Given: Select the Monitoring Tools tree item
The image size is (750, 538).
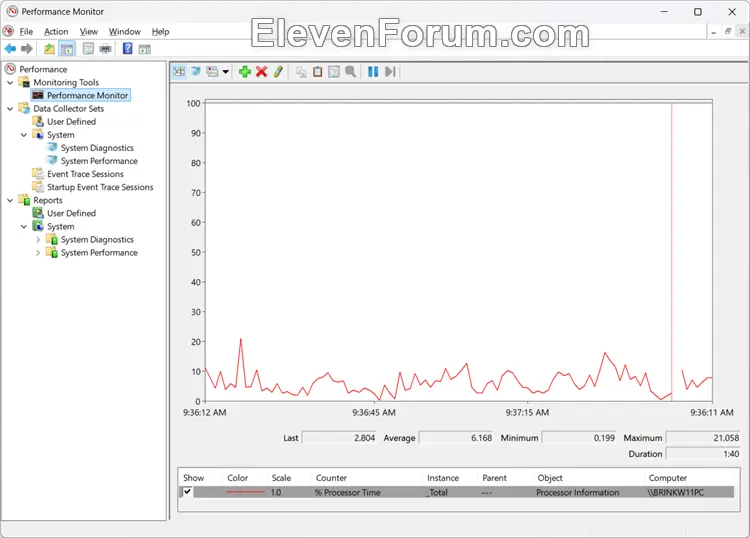Looking at the screenshot, I should pyautogui.click(x=66, y=82).
